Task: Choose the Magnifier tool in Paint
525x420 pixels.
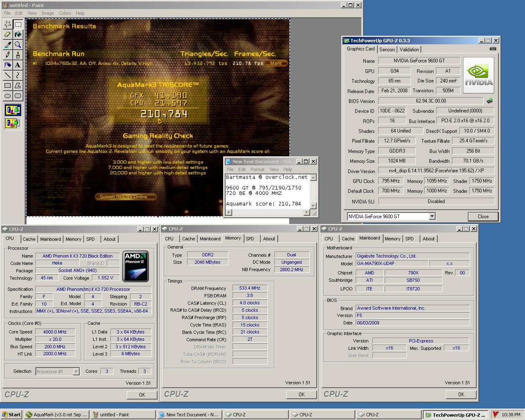Action: 18,45
